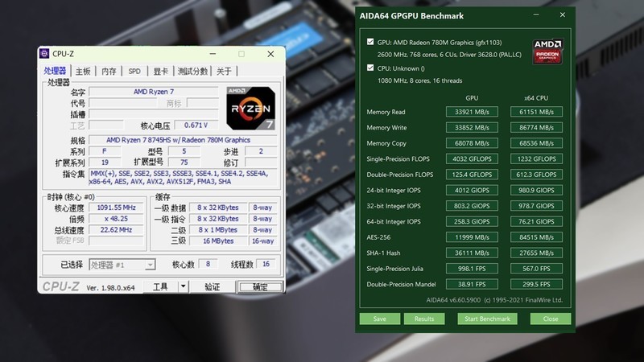Click the 倍频 value x 48.25

[116, 219]
